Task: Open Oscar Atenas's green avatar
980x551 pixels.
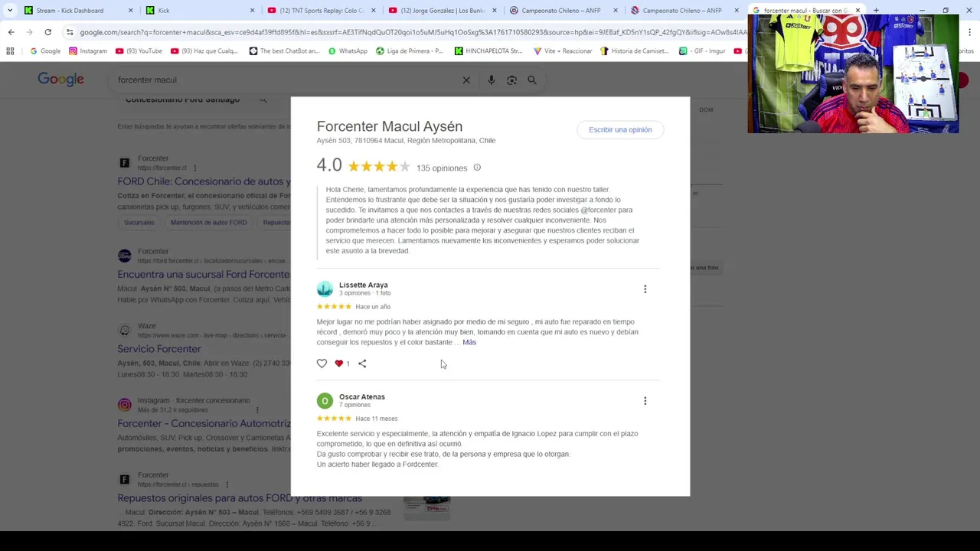Action: tap(325, 400)
